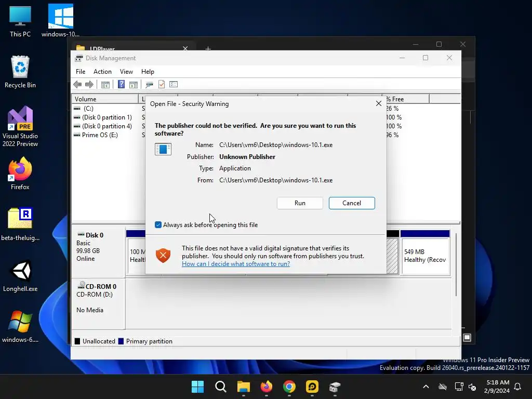
Task: Open LDPlayer yellow taskbar icon
Action: (x=312, y=387)
